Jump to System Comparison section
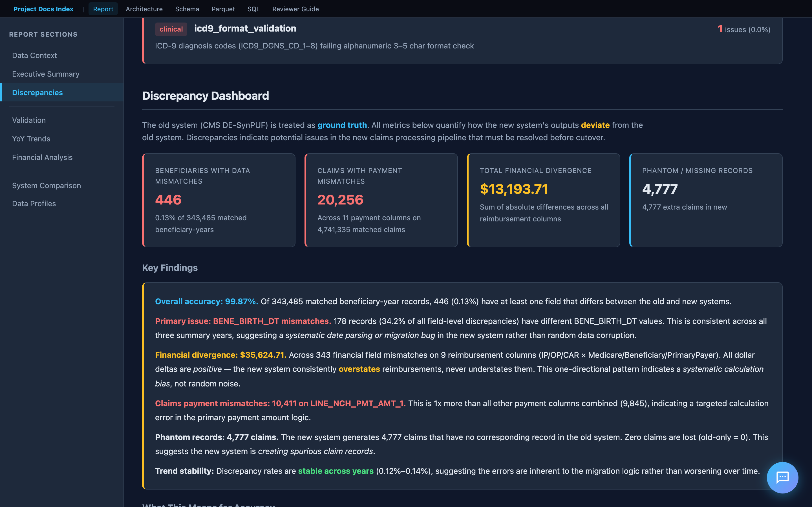 point(46,185)
